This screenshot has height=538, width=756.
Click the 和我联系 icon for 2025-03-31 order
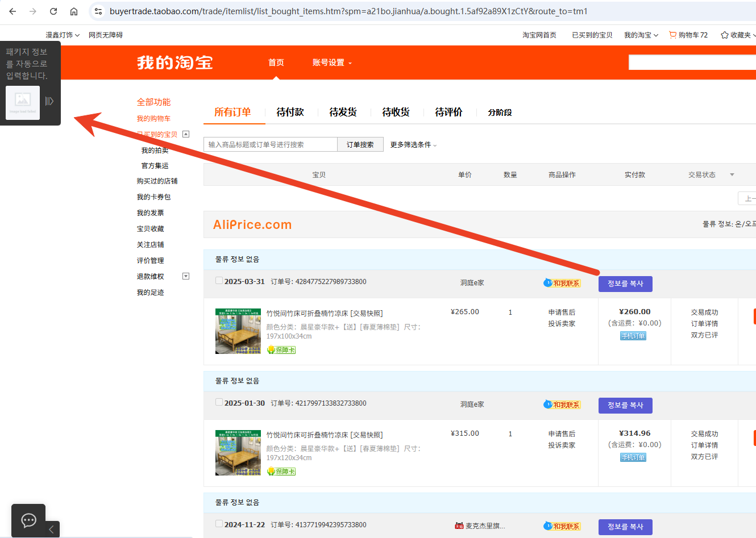(x=562, y=283)
